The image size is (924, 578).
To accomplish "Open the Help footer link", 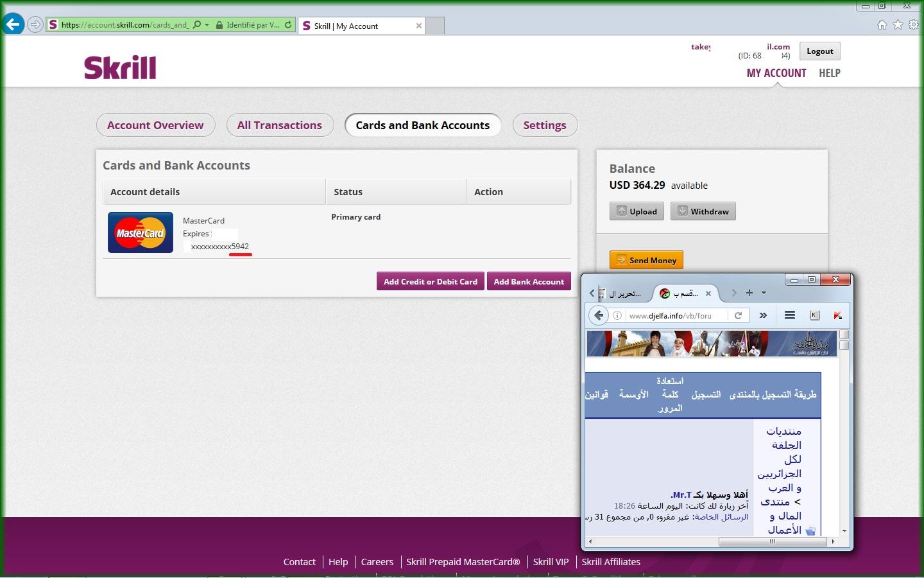I will point(338,562).
